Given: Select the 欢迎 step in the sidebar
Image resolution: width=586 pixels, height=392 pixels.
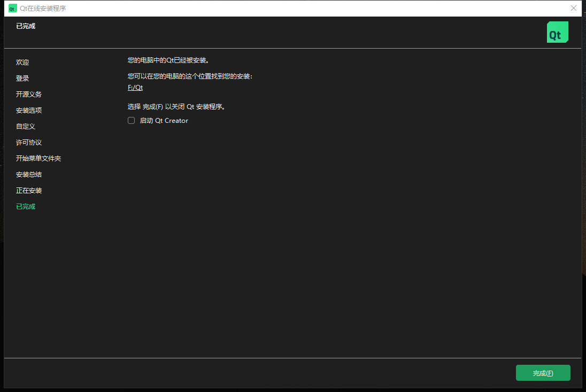Looking at the screenshot, I should point(22,62).
